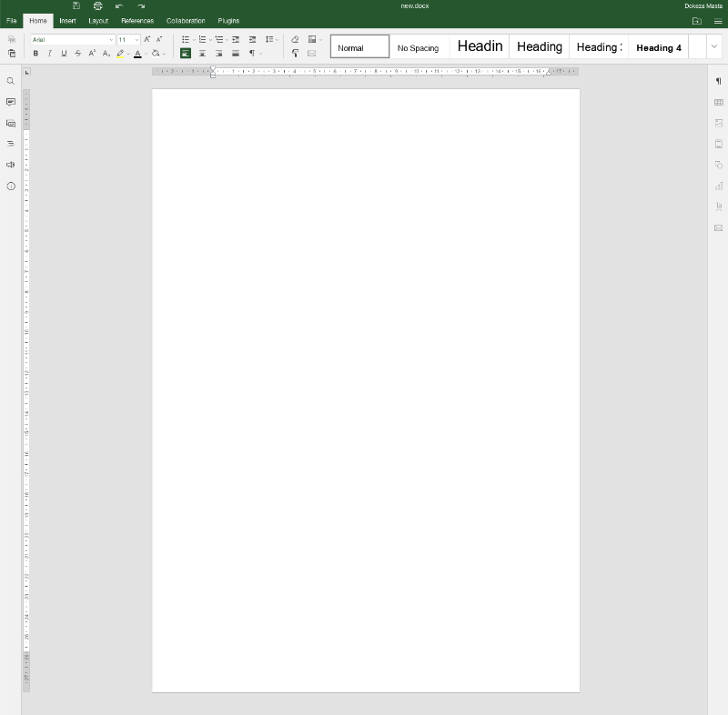Click the Copy style paintbrush icon
This screenshot has height=715, width=728.
pyautogui.click(x=295, y=54)
